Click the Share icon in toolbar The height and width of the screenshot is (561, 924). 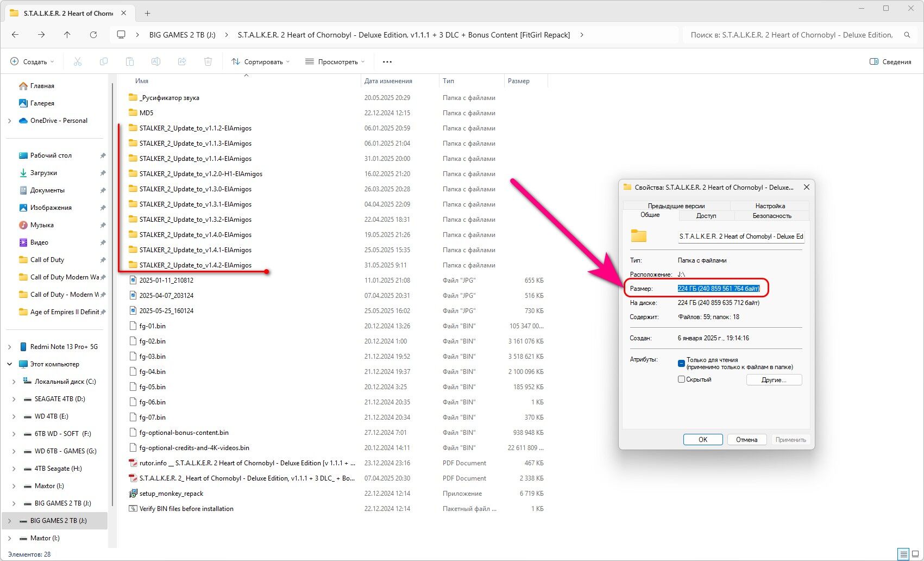pos(182,62)
